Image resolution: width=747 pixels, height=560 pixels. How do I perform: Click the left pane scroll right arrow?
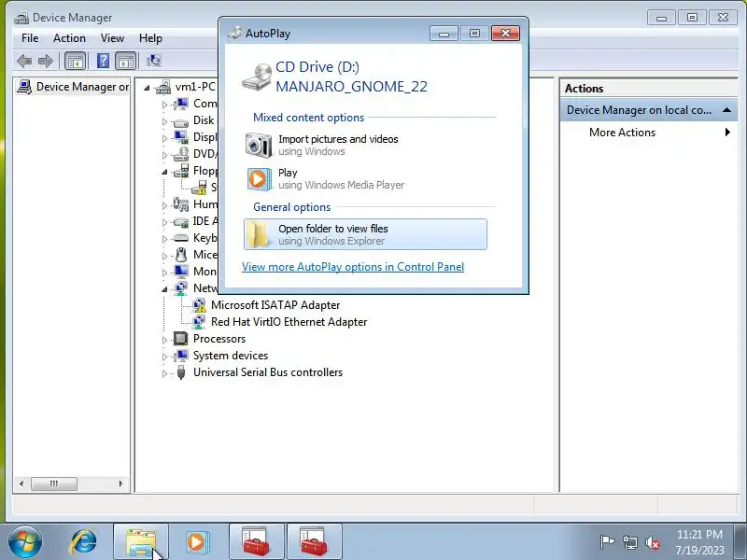coord(120,483)
